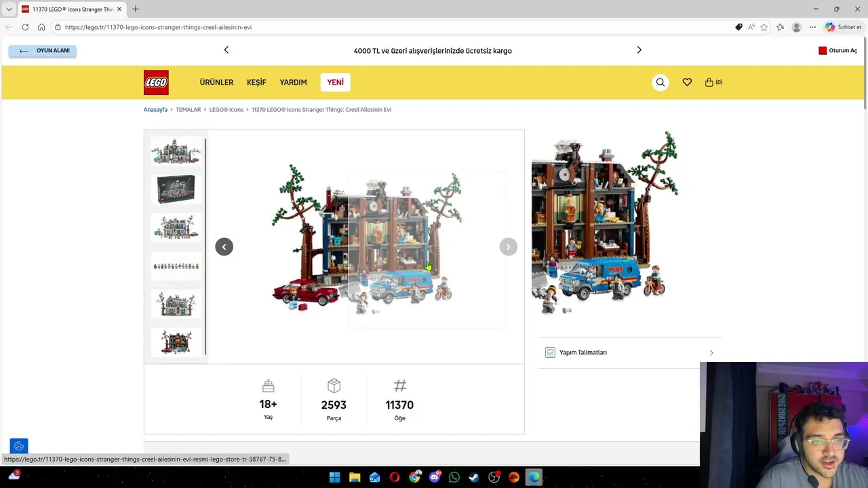Screen dimensions: 868x488
Task: Add page to favorites star
Action: [764, 27]
